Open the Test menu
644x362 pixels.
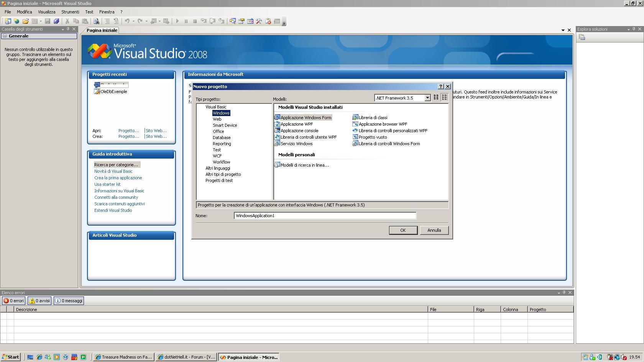pos(89,12)
